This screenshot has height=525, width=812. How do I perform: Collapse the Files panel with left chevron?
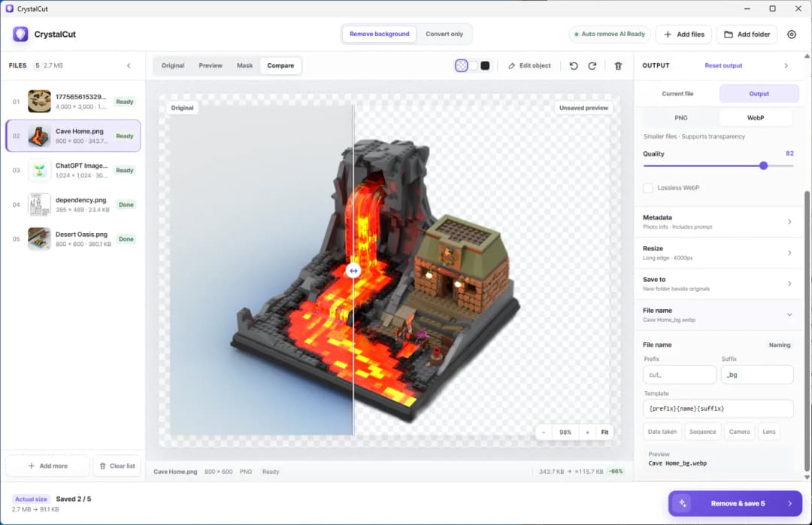tap(129, 65)
